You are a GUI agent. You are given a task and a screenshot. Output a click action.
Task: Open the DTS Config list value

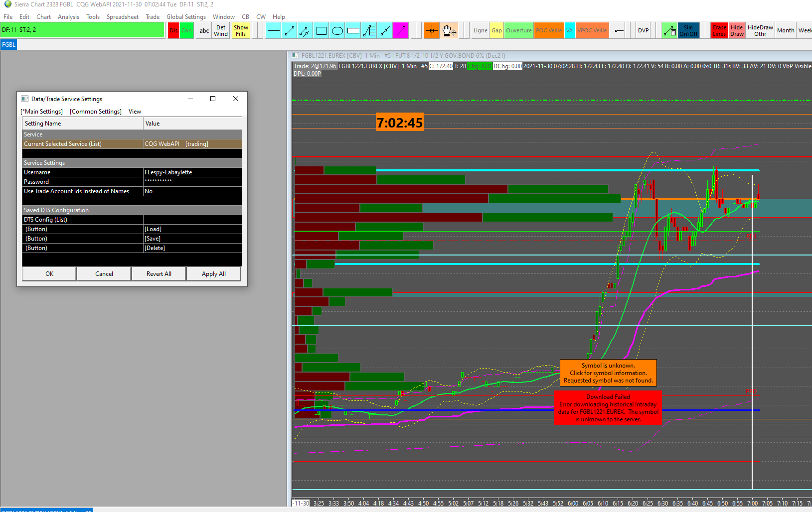coord(192,220)
